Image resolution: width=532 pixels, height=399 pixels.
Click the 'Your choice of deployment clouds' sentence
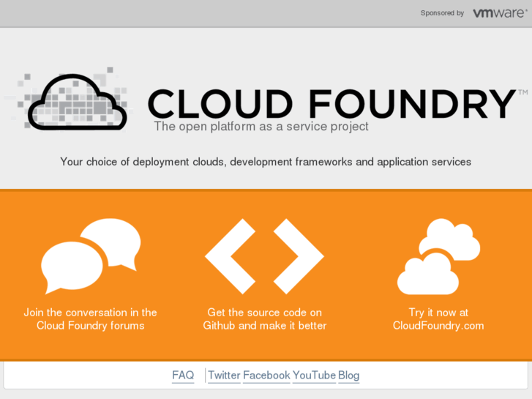(266, 162)
